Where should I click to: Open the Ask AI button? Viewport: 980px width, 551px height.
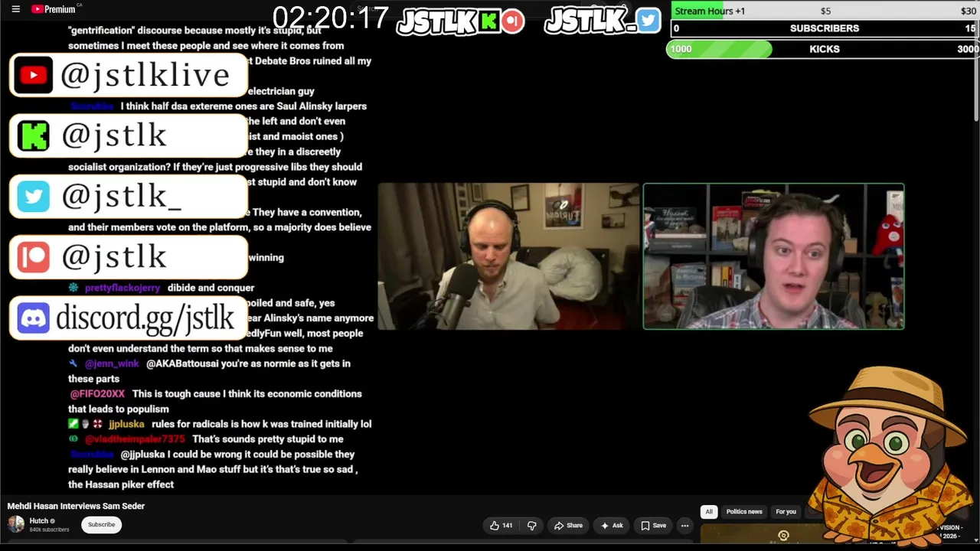tap(612, 526)
